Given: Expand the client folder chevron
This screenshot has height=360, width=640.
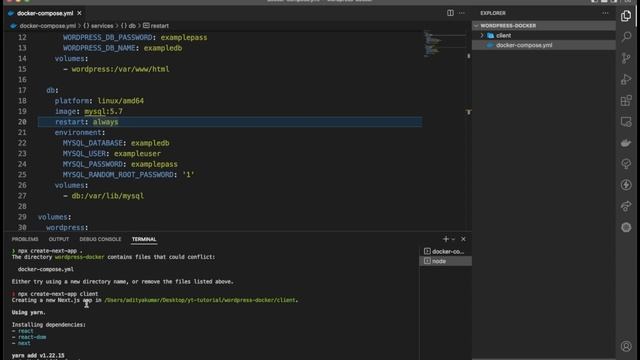Looking at the screenshot, I should [x=482, y=36].
